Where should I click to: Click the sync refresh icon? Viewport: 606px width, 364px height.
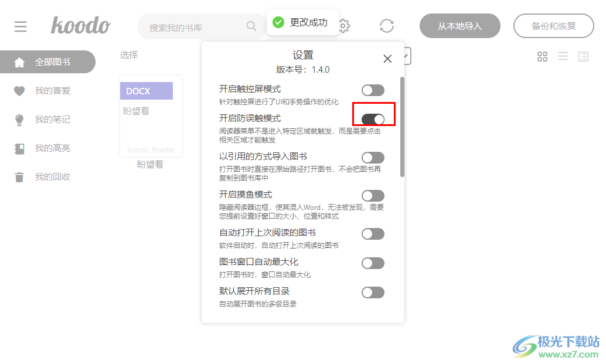pos(386,26)
